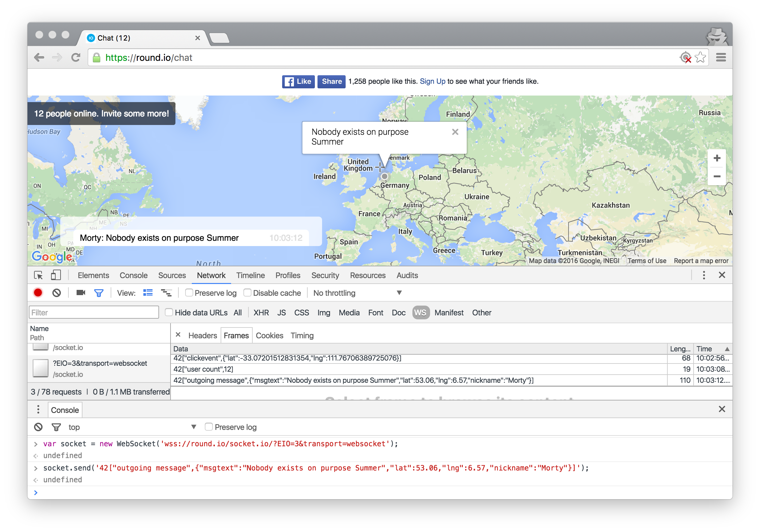The width and height of the screenshot is (760, 532).
Task: Click the red record network log button
Action: click(38, 293)
